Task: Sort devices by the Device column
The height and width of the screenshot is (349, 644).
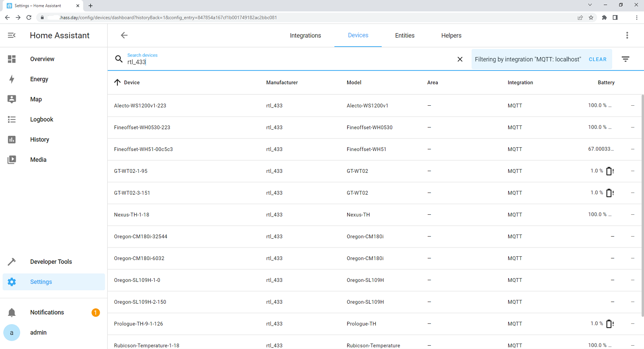Action: point(132,83)
